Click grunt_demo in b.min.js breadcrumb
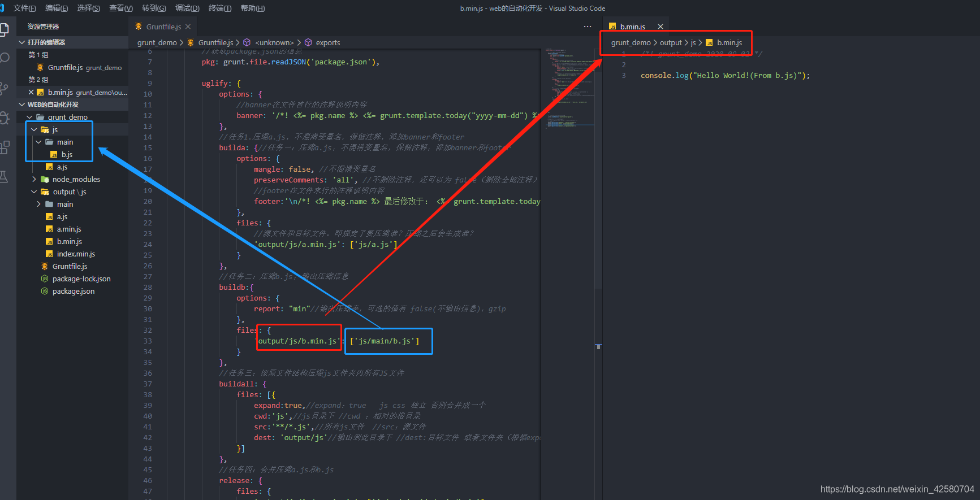This screenshot has width=980, height=500. point(631,42)
